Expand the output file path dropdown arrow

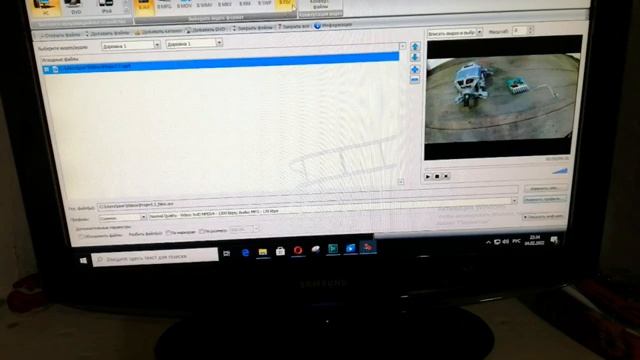click(514, 200)
